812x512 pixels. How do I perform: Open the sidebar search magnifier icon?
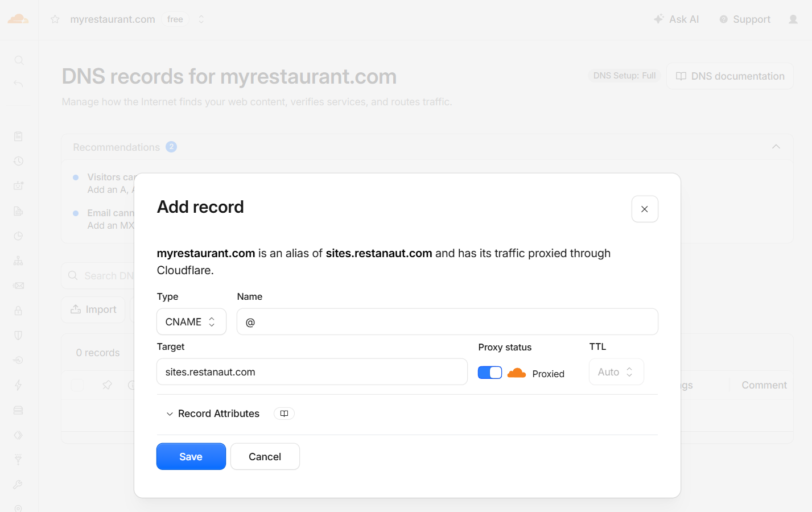tap(19, 60)
